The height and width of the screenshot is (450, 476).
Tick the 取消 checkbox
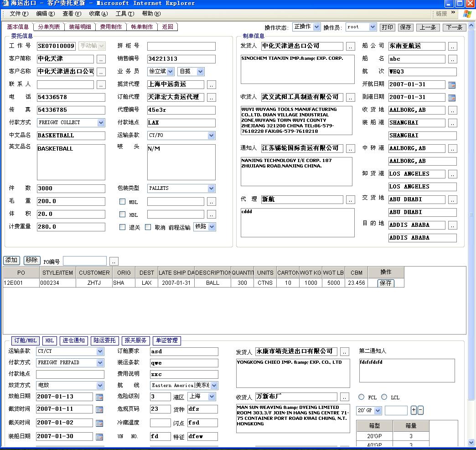click(148, 227)
